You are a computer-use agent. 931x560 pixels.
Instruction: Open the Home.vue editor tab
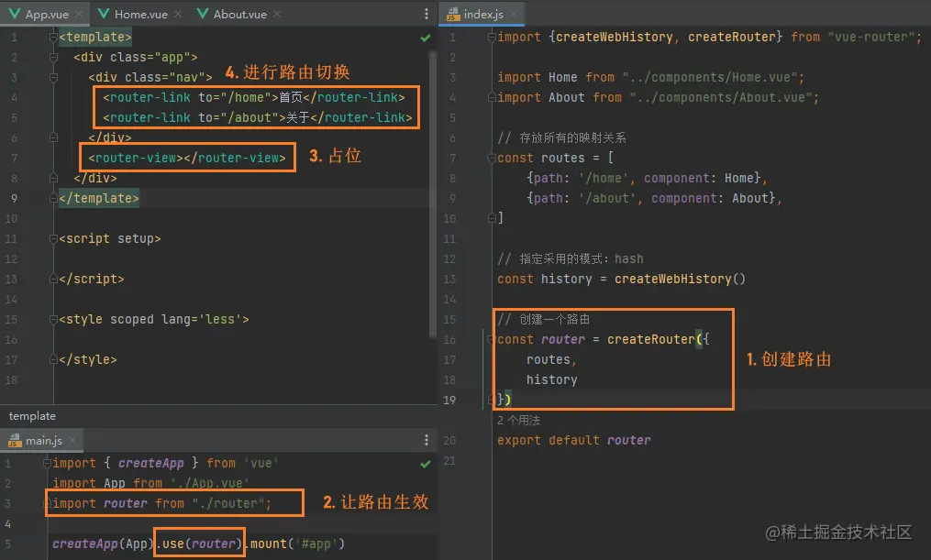click(140, 14)
